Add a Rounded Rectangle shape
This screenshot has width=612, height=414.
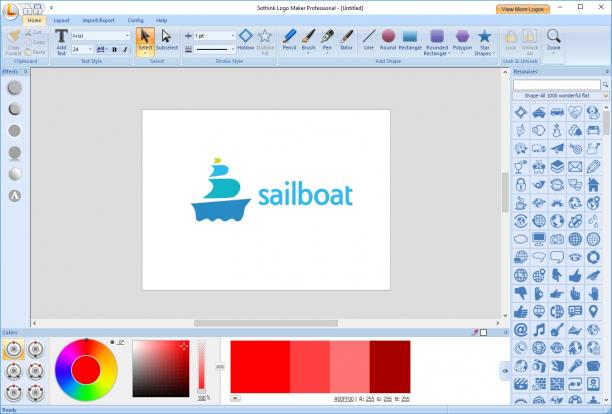(437, 42)
